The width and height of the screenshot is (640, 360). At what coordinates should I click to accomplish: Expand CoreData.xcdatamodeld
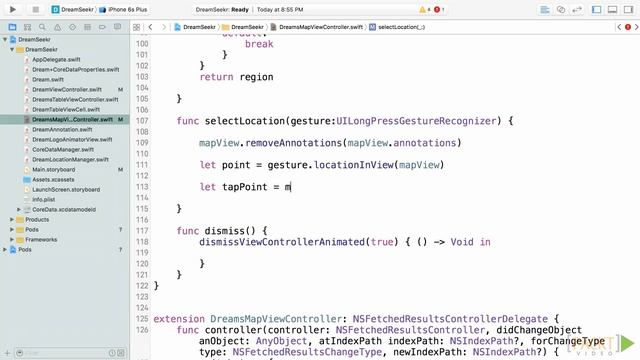(19, 209)
